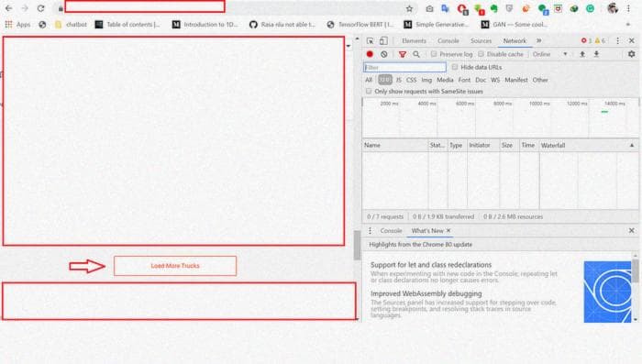Click the Load More Trucks button

pos(175,266)
